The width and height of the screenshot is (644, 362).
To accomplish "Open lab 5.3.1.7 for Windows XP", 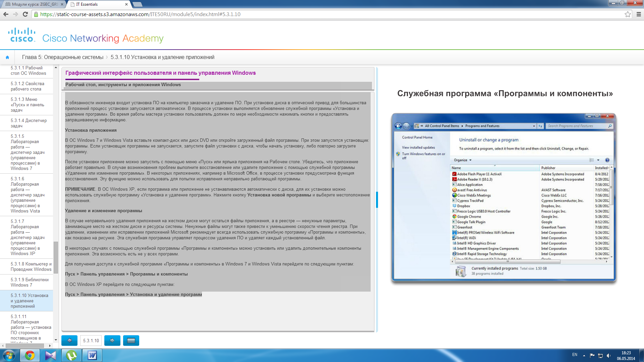I will point(27,237).
